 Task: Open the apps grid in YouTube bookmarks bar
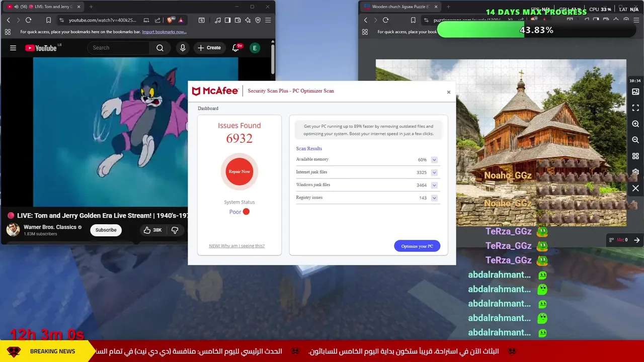coord(8,32)
